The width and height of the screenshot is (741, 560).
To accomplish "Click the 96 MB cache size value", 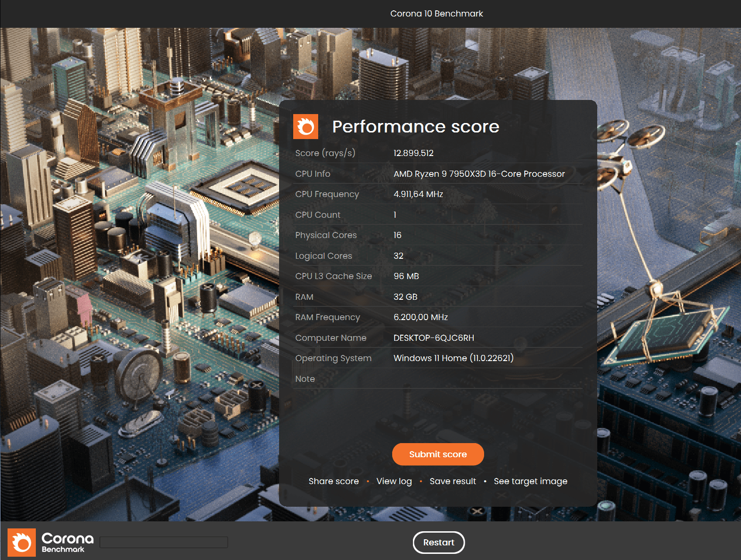I will [x=406, y=276].
